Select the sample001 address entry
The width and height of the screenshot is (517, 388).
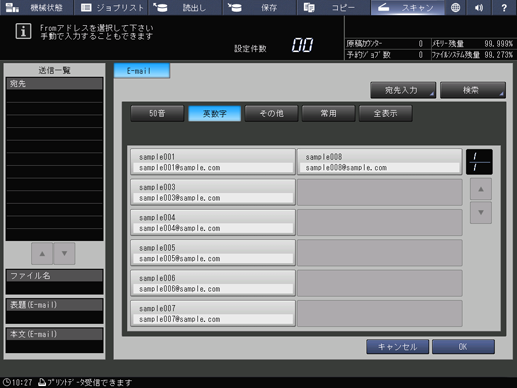pyautogui.click(x=213, y=162)
